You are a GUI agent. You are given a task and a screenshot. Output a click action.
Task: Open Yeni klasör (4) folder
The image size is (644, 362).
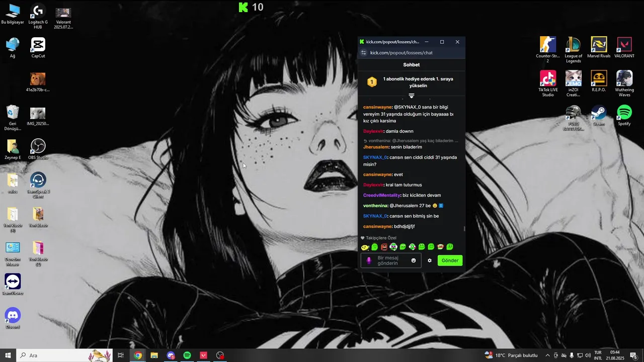13,220
